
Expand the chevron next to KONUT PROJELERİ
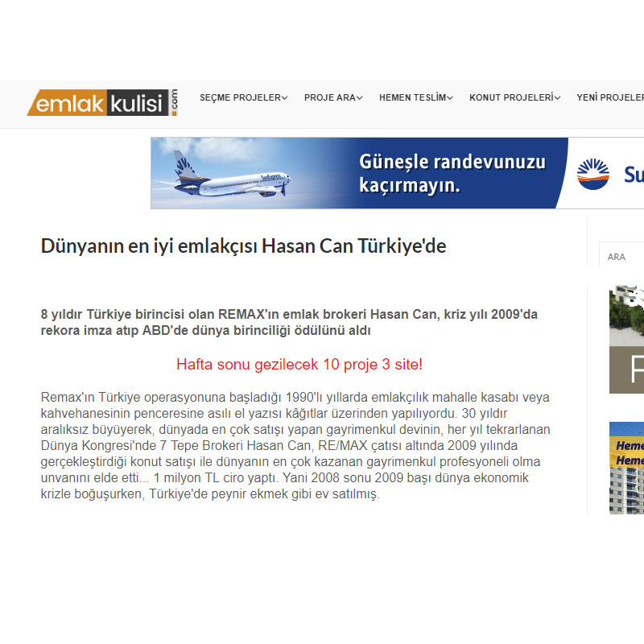[557, 98]
